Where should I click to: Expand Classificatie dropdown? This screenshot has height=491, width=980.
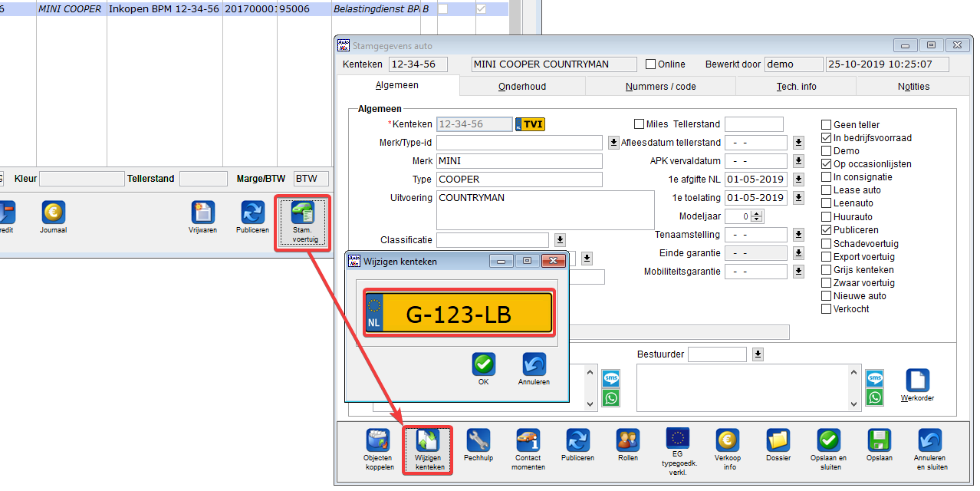click(x=560, y=240)
